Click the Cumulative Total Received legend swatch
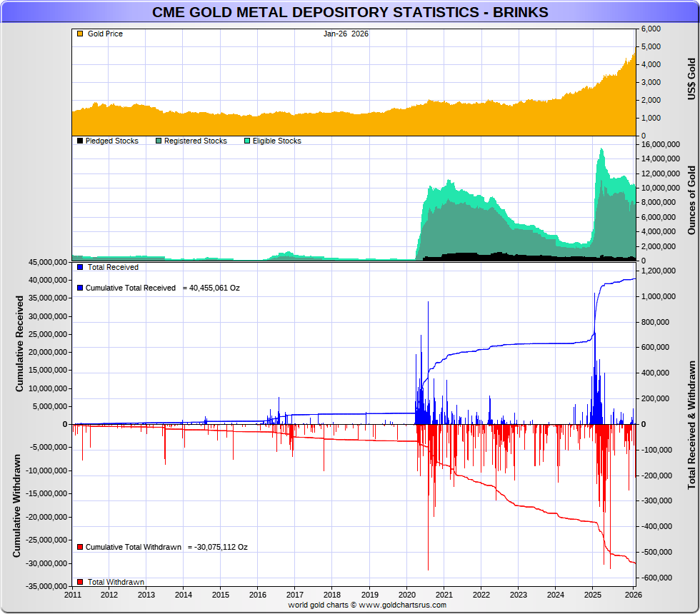The width and height of the screenshot is (700, 614). point(80,288)
